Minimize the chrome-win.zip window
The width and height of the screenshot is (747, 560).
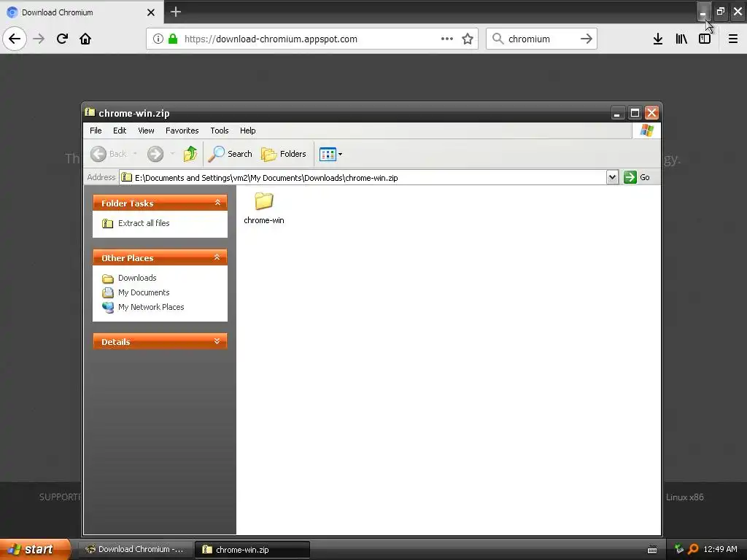point(617,113)
